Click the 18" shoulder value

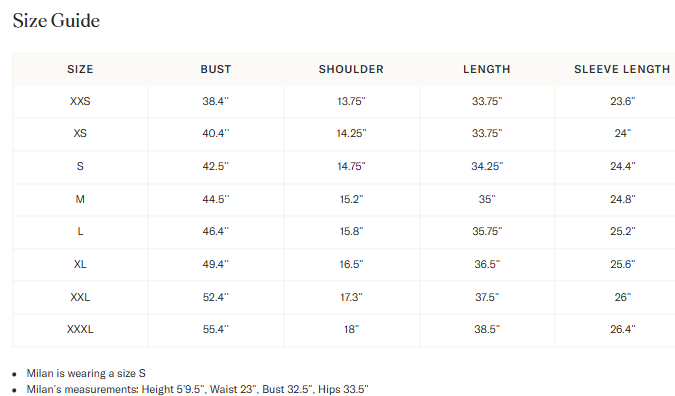tap(351, 329)
